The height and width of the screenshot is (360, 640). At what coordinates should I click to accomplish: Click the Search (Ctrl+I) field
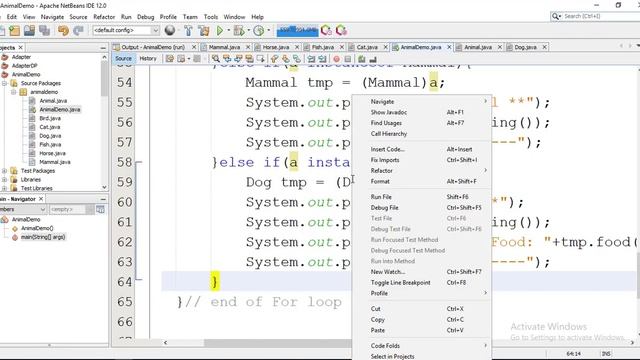click(x=596, y=16)
